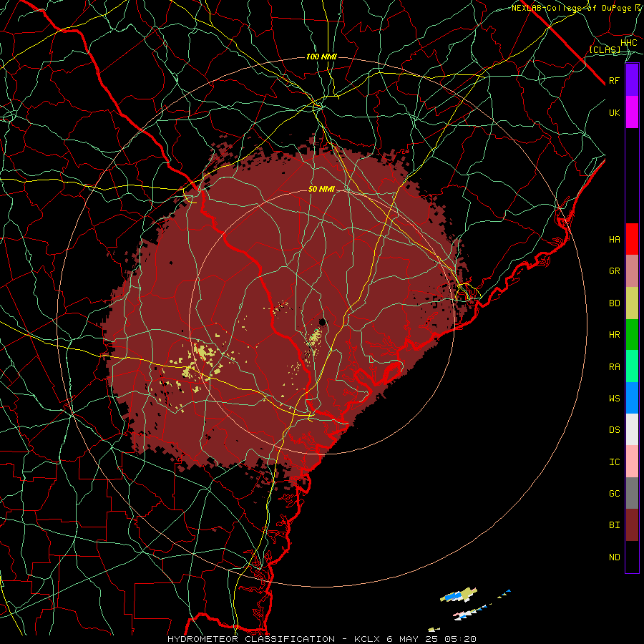Click the "[CLAS]" units label
The image size is (644, 644).
point(605,49)
